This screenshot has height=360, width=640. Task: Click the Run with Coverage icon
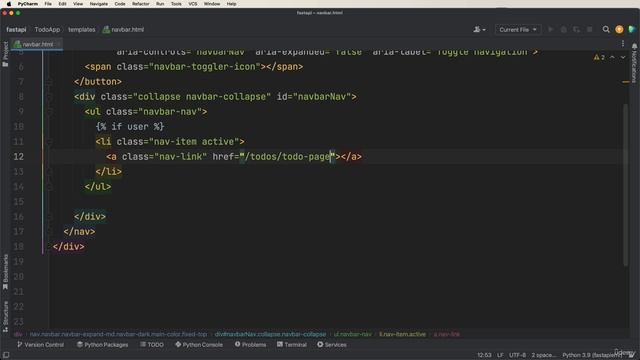pos(576,29)
